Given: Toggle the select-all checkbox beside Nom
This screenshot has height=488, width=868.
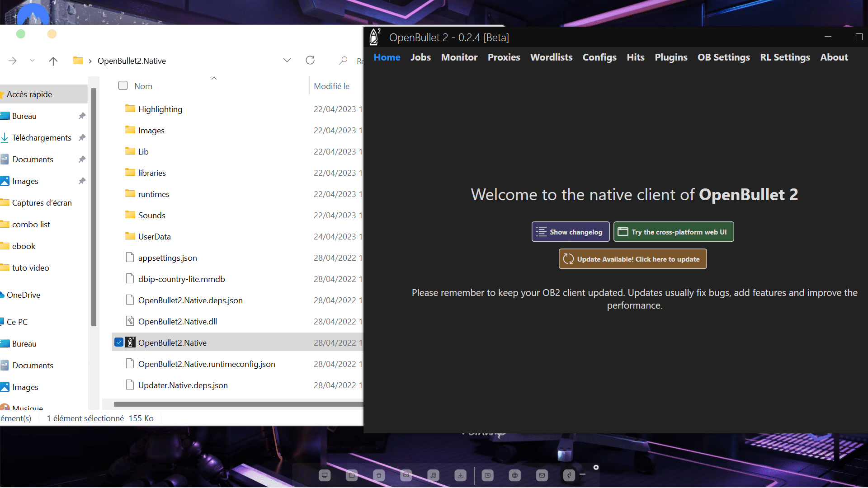Looking at the screenshot, I should (x=123, y=86).
